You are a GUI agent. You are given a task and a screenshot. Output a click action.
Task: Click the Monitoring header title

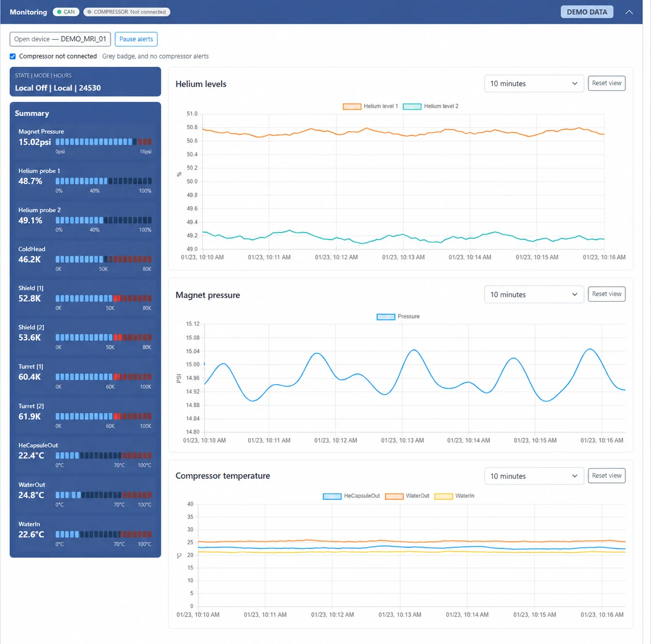click(28, 12)
